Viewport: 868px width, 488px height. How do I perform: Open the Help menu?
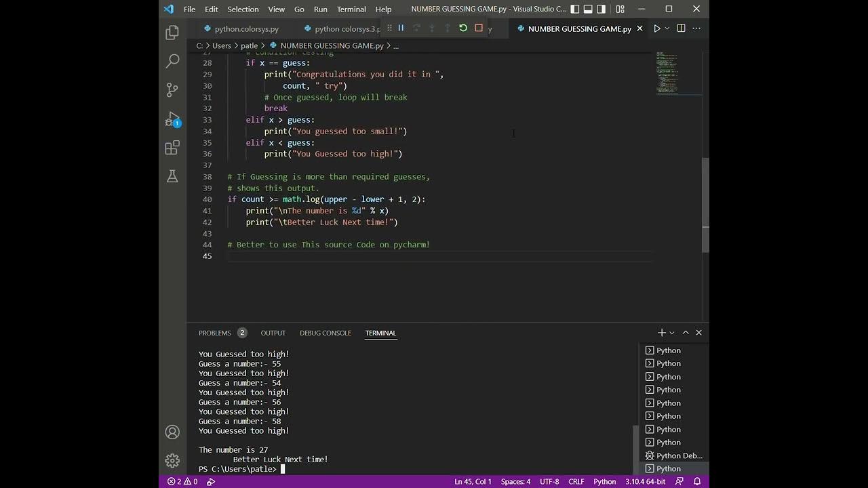coord(383,9)
